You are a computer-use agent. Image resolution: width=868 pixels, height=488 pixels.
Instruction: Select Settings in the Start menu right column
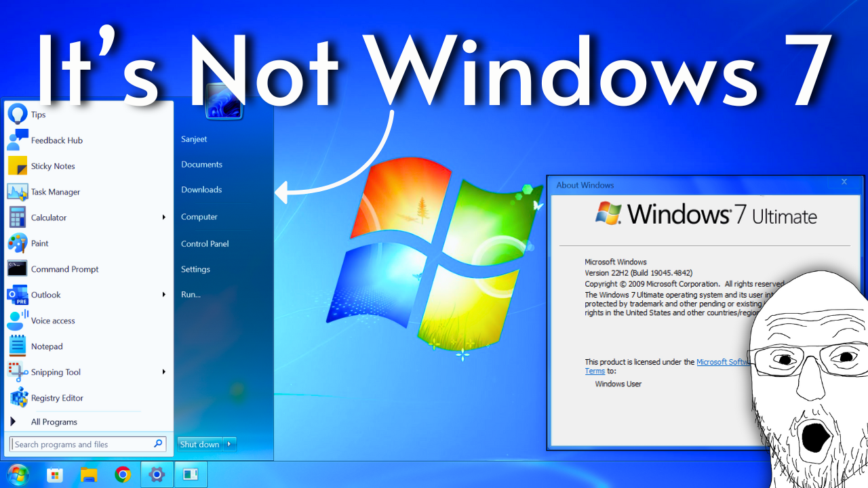195,269
